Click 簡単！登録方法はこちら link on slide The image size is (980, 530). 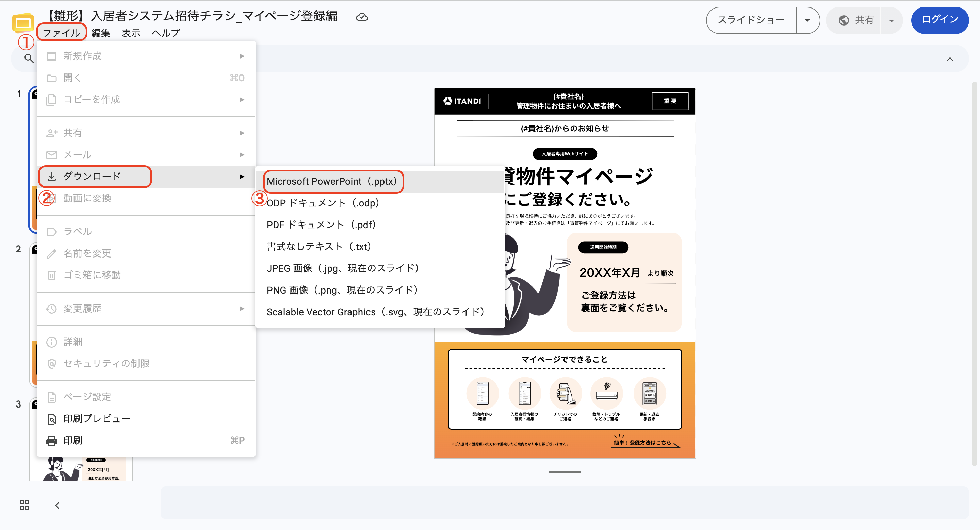(x=642, y=443)
